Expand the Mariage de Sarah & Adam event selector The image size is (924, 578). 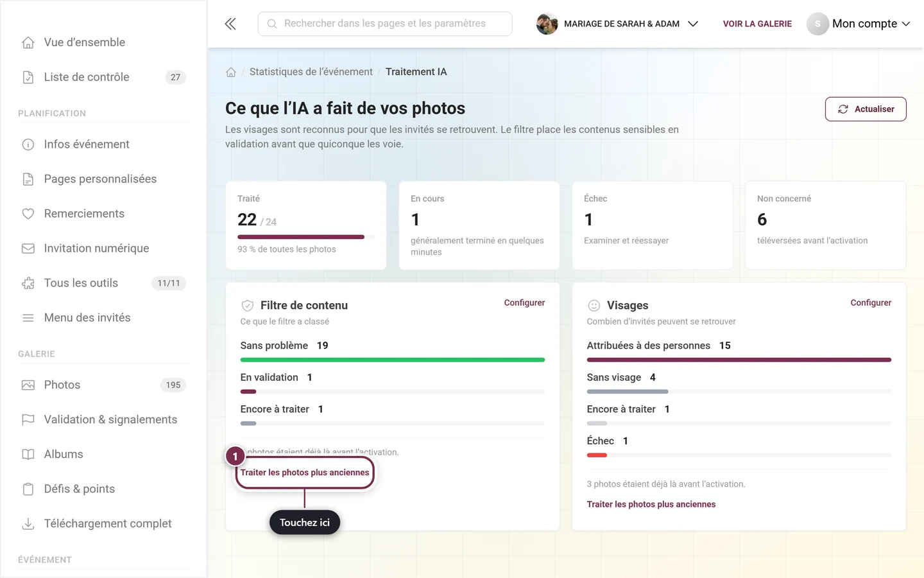click(617, 24)
